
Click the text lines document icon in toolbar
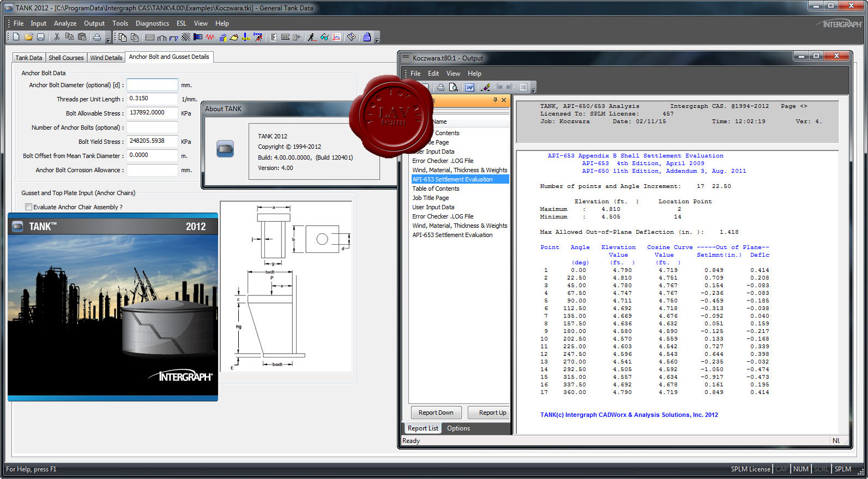[273, 37]
